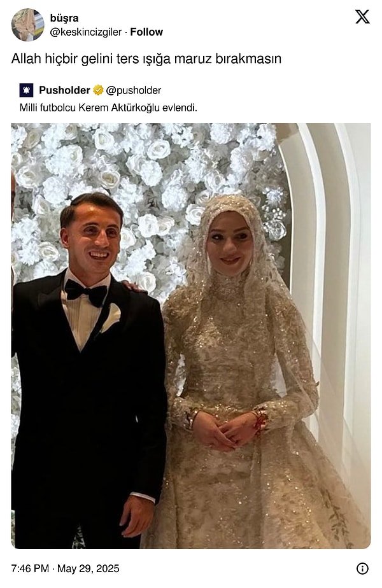The width and height of the screenshot is (382, 588).
Task: Click the groom's black bow tie
Action: point(86,292)
